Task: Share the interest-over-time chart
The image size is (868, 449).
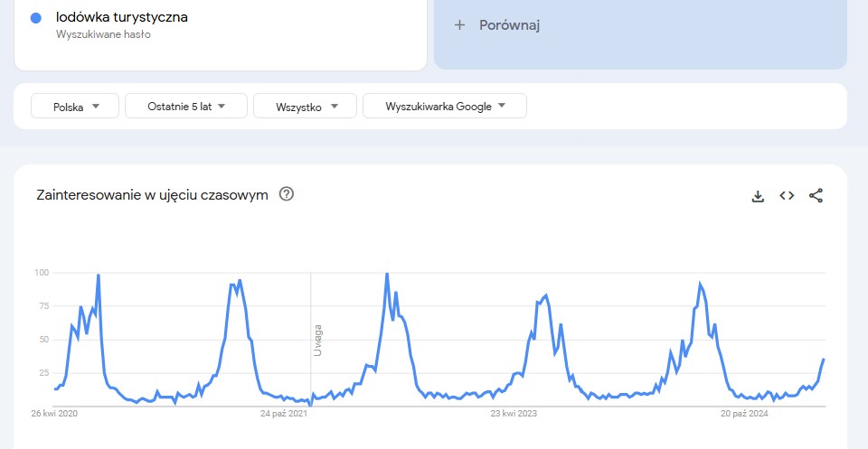Action: click(816, 195)
